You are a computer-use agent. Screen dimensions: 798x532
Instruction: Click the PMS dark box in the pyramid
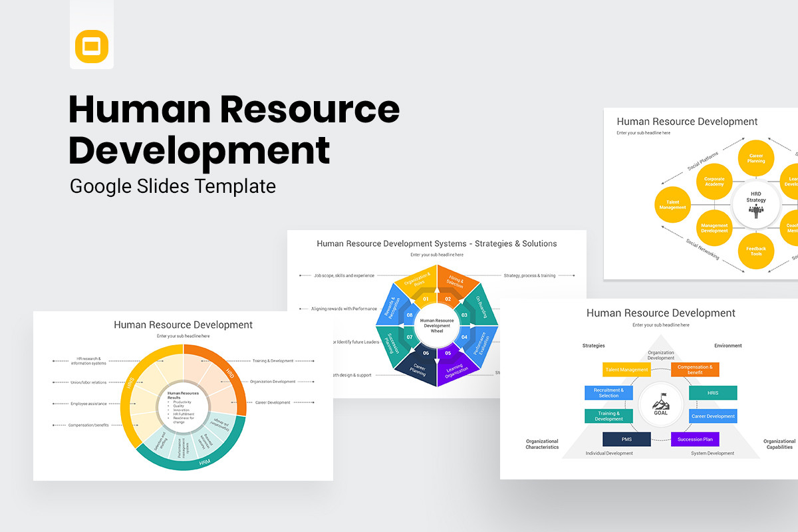click(627, 440)
